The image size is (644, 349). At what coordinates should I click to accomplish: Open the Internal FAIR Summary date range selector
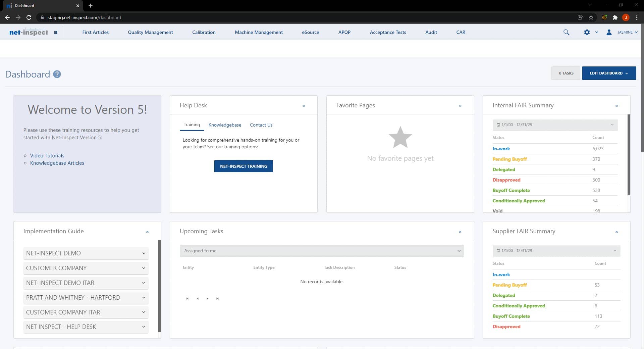555,125
